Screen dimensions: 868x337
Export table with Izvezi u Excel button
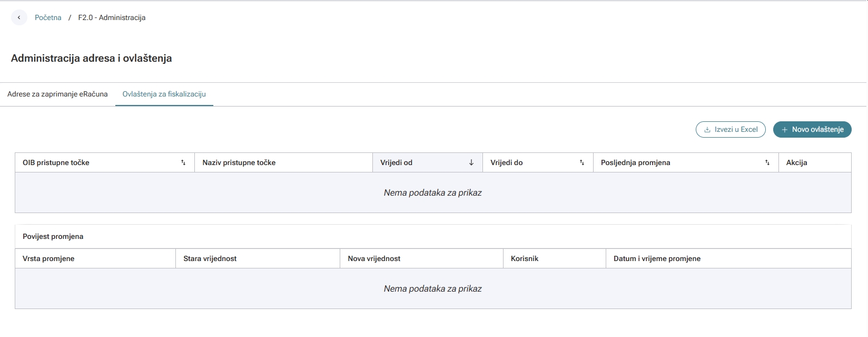[x=731, y=129]
